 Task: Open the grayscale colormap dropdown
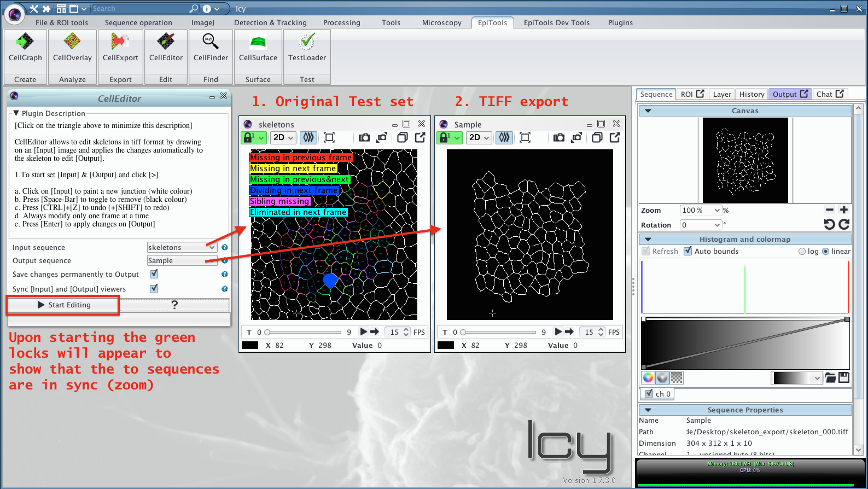pos(797,378)
